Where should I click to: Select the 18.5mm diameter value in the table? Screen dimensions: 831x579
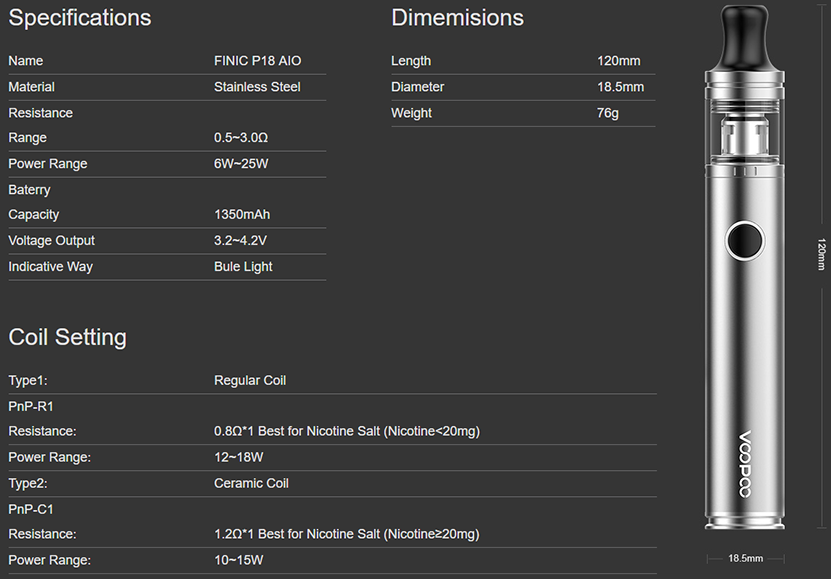tap(621, 87)
